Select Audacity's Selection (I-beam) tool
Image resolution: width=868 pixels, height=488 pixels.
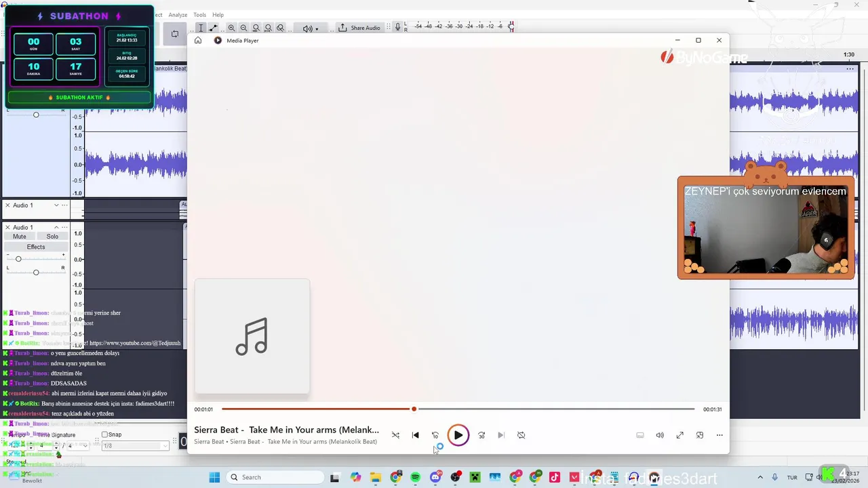click(x=201, y=28)
